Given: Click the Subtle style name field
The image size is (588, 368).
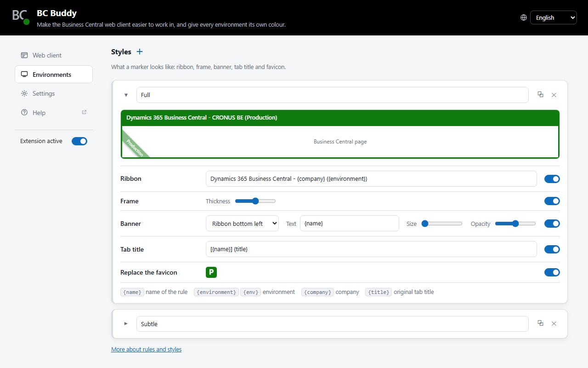Looking at the screenshot, I should pyautogui.click(x=333, y=324).
